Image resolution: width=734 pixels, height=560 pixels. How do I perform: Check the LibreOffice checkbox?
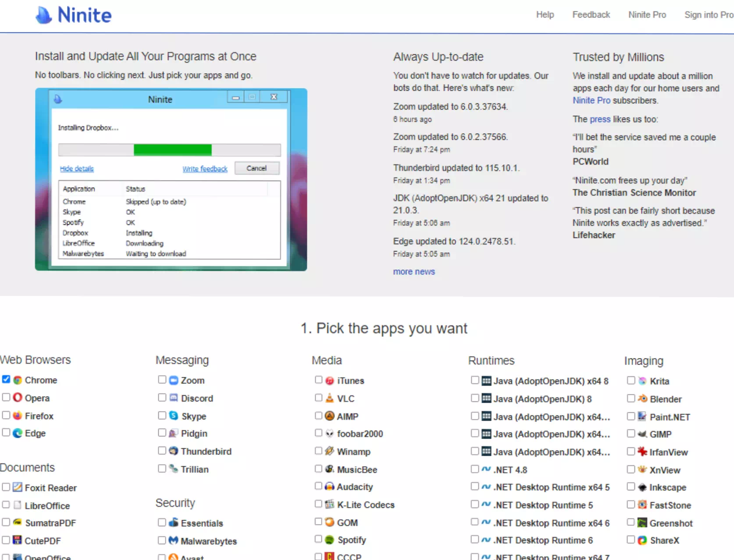coord(6,505)
